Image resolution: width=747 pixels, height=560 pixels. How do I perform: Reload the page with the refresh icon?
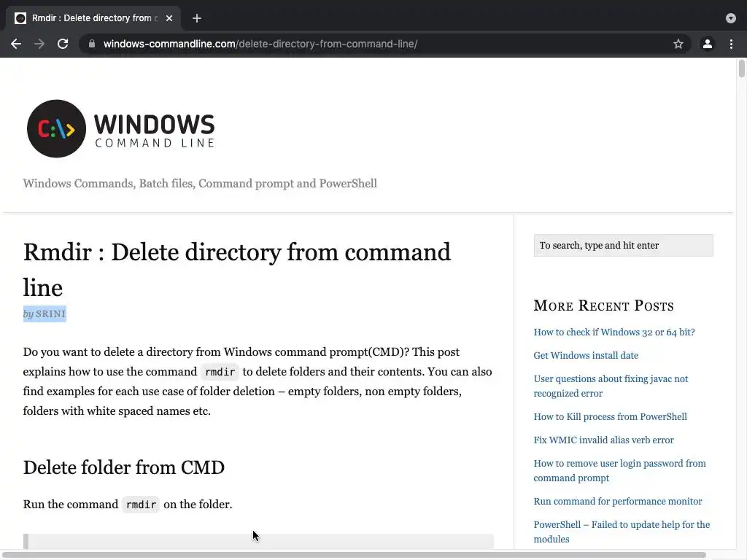[x=63, y=44]
